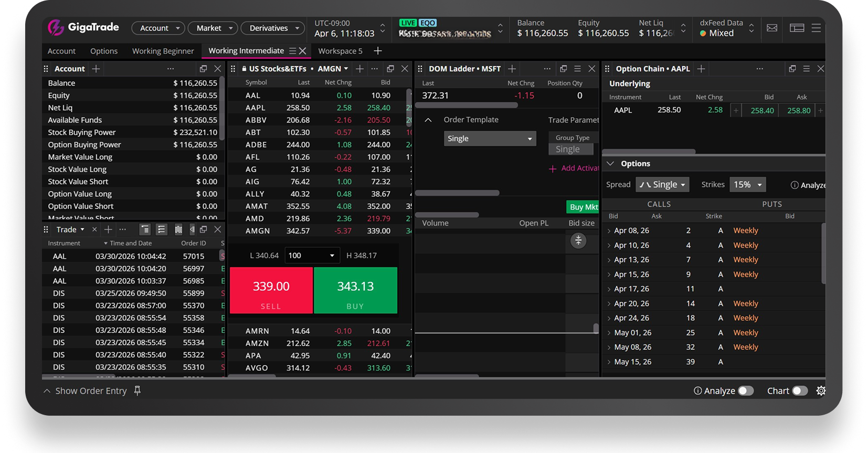868x453 pixels.
Task: Click the Buy Mkt button
Action: pyautogui.click(x=583, y=207)
